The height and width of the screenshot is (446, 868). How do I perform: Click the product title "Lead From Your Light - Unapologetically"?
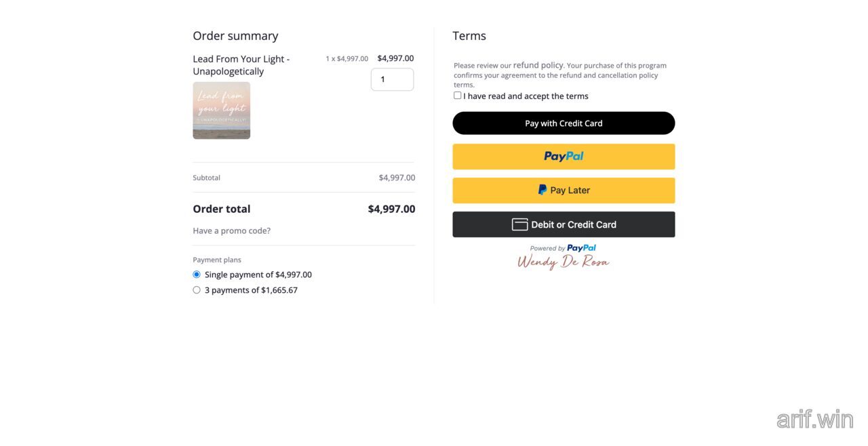click(x=241, y=64)
